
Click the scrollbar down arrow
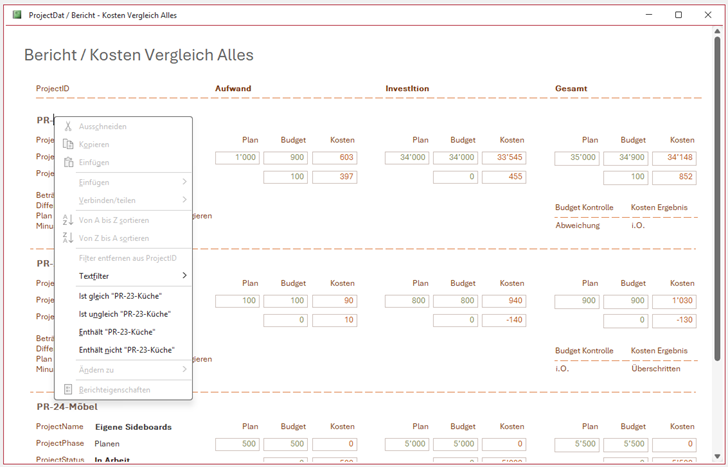click(x=717, y=457)
